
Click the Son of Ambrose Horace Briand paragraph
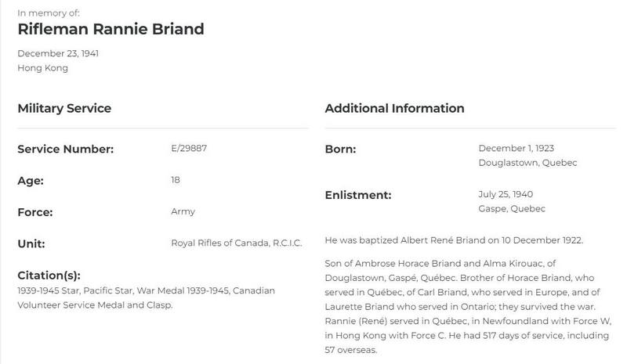pyautogui.click(x=468, y=306)
